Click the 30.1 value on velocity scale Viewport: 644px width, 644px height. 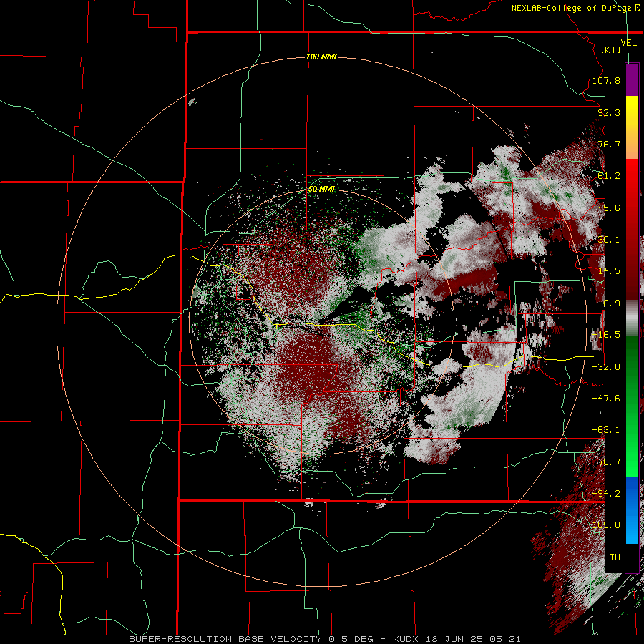click(609, 240)
